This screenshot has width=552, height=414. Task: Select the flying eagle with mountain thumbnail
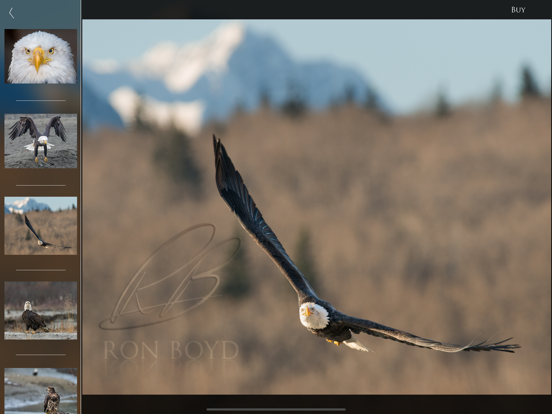click(x=41, y=226)
